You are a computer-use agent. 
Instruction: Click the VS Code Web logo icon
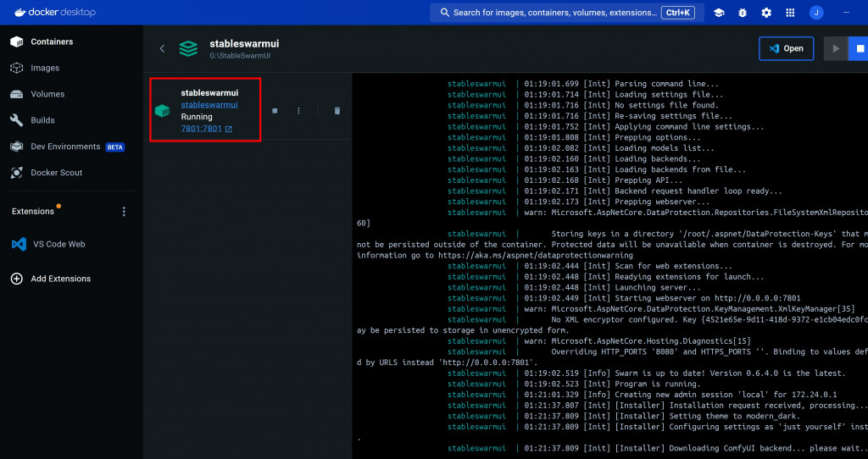[19, 244]
